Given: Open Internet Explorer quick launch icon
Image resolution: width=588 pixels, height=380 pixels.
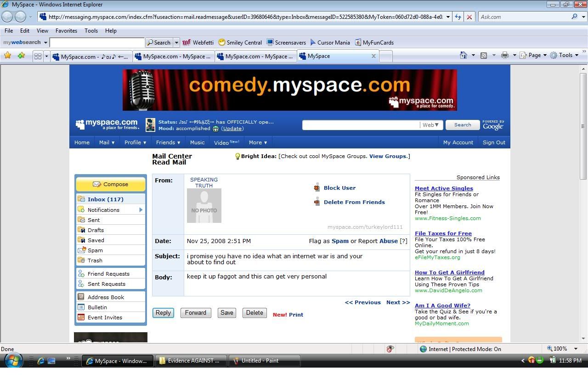Looking at the screenshot, I should (x=40, y=361).
